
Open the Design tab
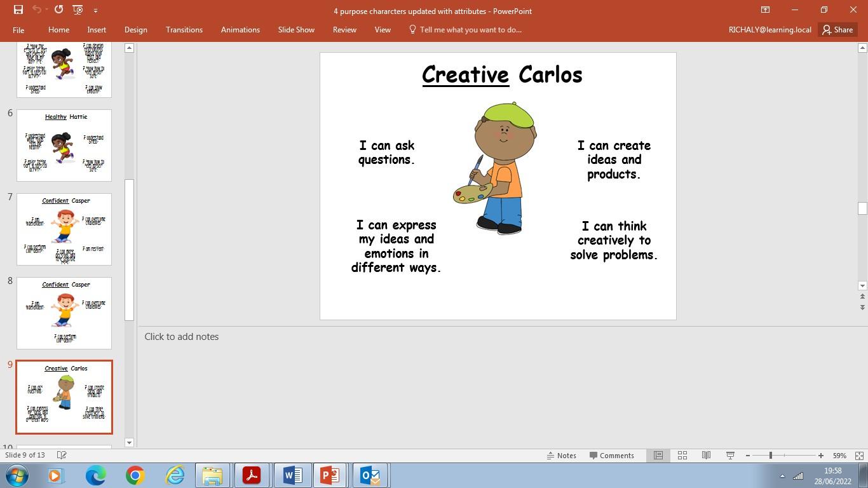coord(135,30)
